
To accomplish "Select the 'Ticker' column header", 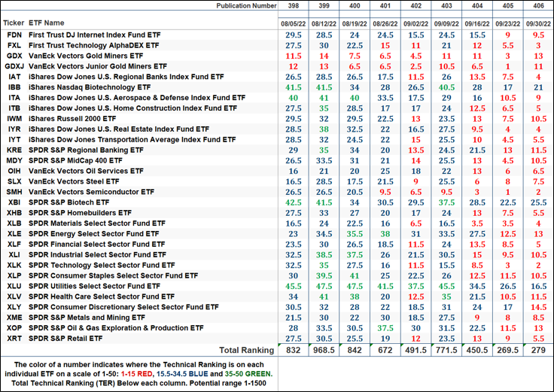I will click(x=14, y=23).
